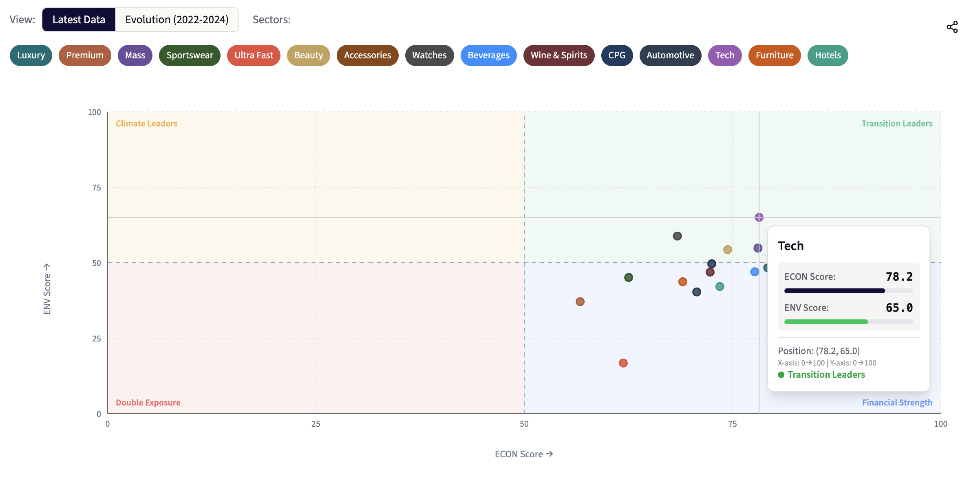Screen dimensions: 980x483
Task: Click the ENV Score progress bar in the tooltip
Action: (x=848, y=321)
